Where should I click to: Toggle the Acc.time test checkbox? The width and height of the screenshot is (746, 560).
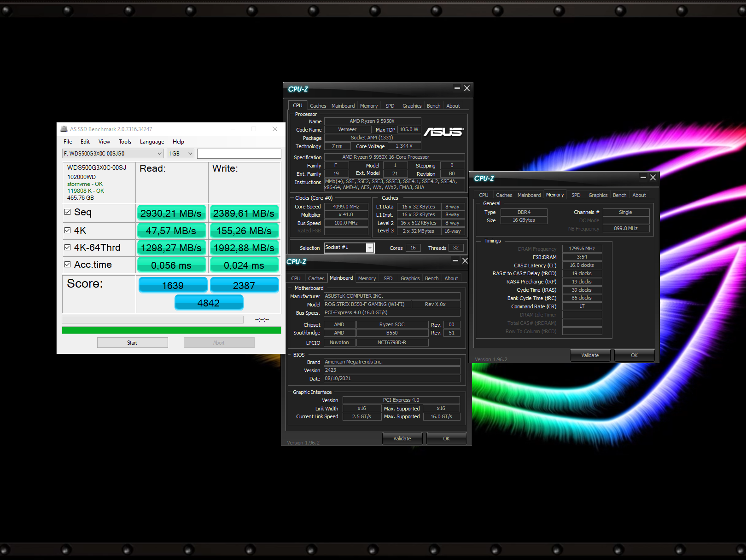point(68,265)
